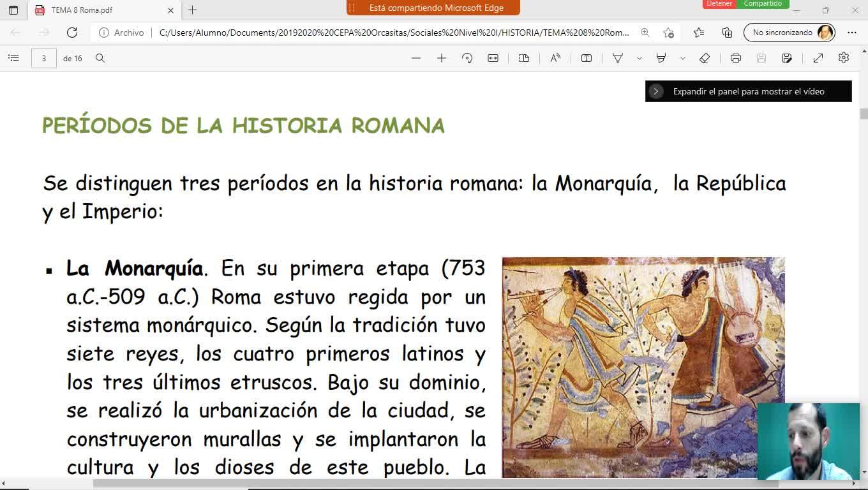Toggle the table of contents sidebar
This screenshot has width=868, height=490.
[13, 58]
